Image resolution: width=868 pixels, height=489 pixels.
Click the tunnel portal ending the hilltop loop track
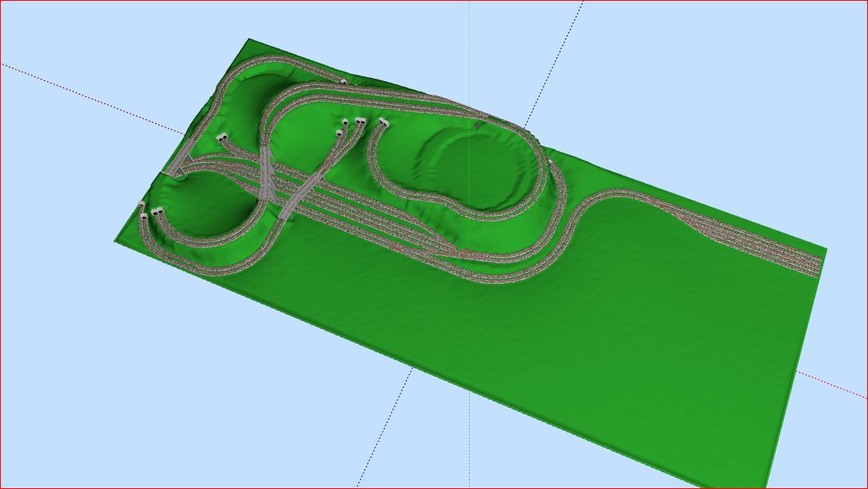coord(383,122)
